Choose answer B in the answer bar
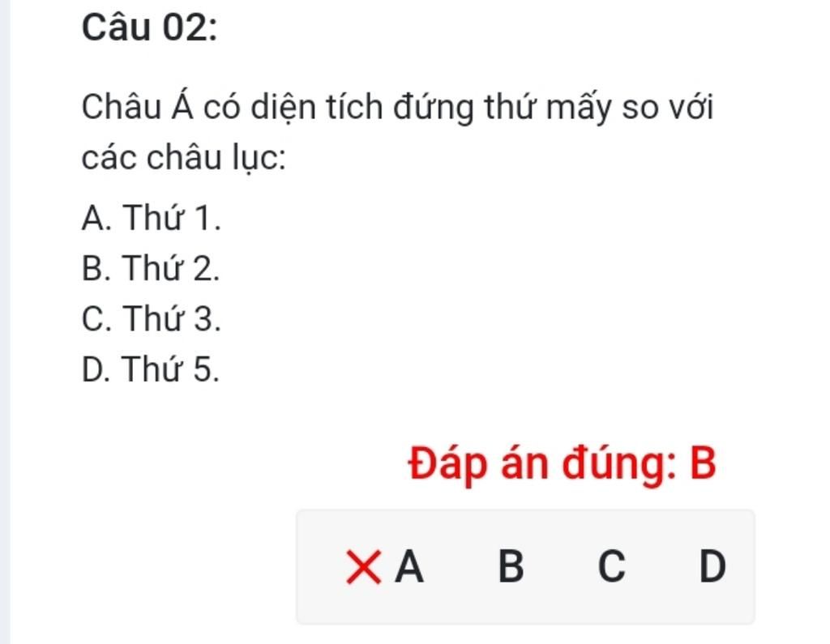The image size is (830, 644). (511, 567)
